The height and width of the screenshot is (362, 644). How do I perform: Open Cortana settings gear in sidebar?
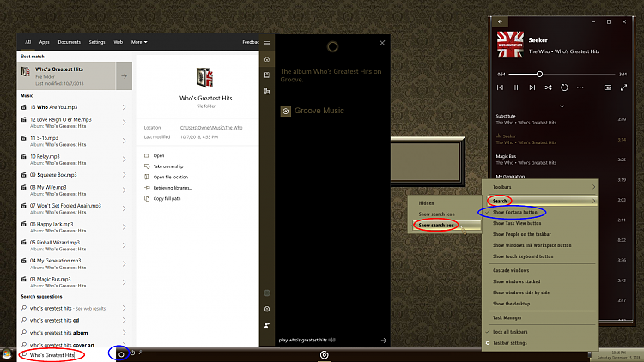point(267,309)
